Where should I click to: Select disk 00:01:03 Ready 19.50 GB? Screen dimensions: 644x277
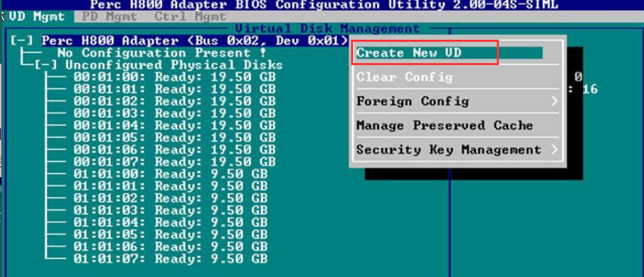pos(175,113)
